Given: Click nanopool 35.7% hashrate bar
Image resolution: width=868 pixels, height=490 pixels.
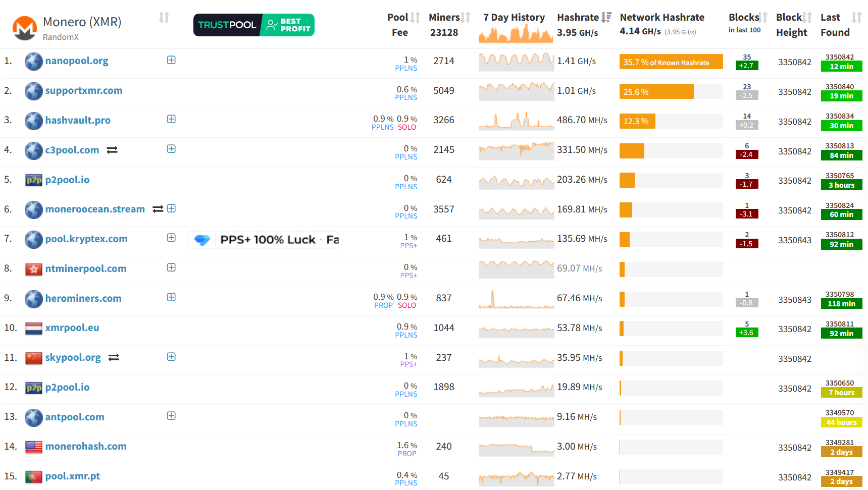Looking at the screenshot, I should click(671, 62).
